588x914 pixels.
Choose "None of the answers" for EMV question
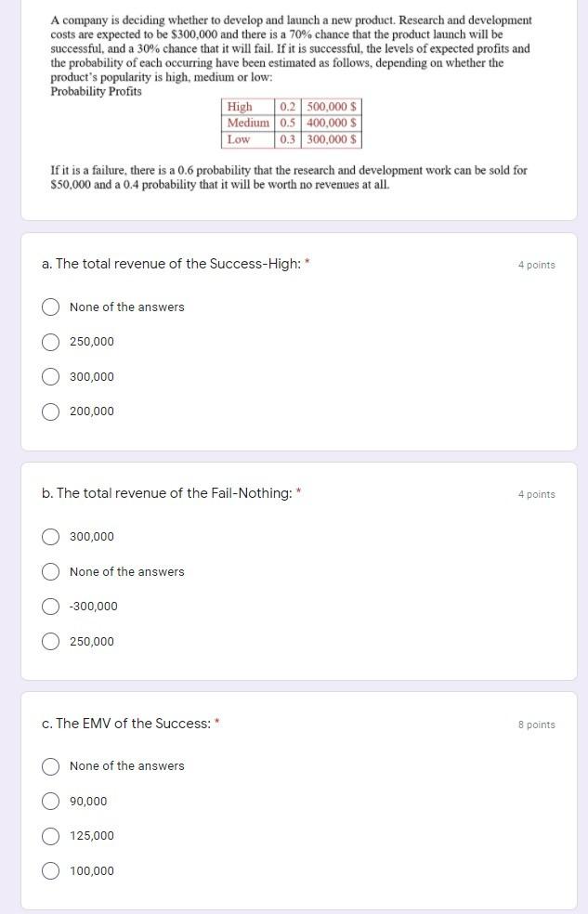coord(51,765)
